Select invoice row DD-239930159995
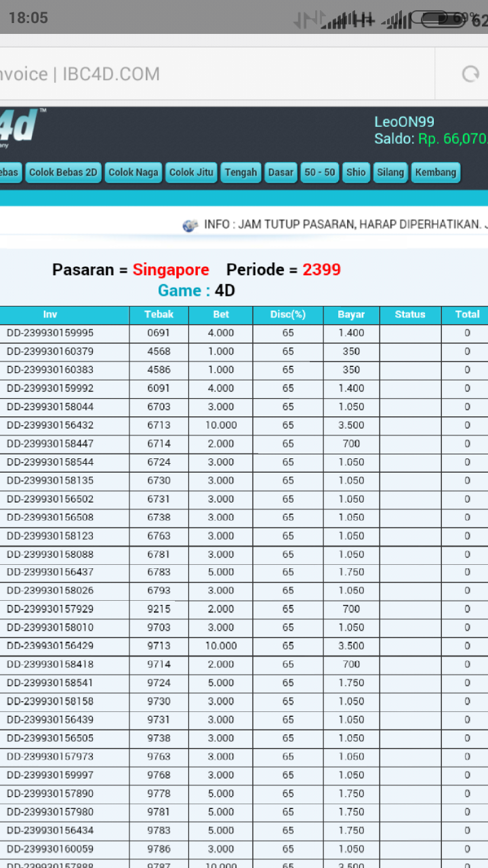This screenshot has width=488, height=868. tap(50, 333)
